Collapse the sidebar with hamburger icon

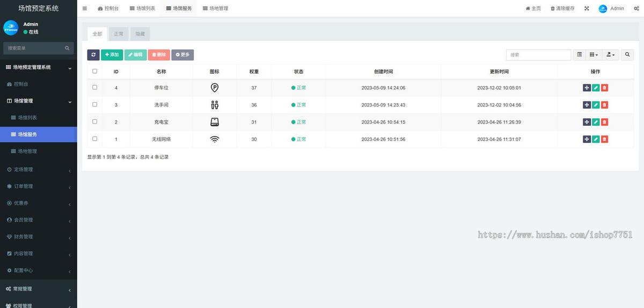pyautogui.click(x=85, y=9)
